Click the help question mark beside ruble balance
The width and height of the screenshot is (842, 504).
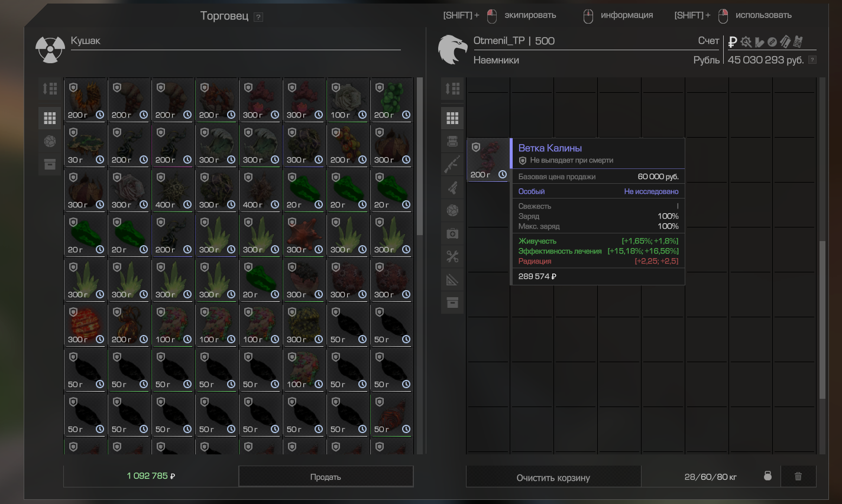pos(812,60)
